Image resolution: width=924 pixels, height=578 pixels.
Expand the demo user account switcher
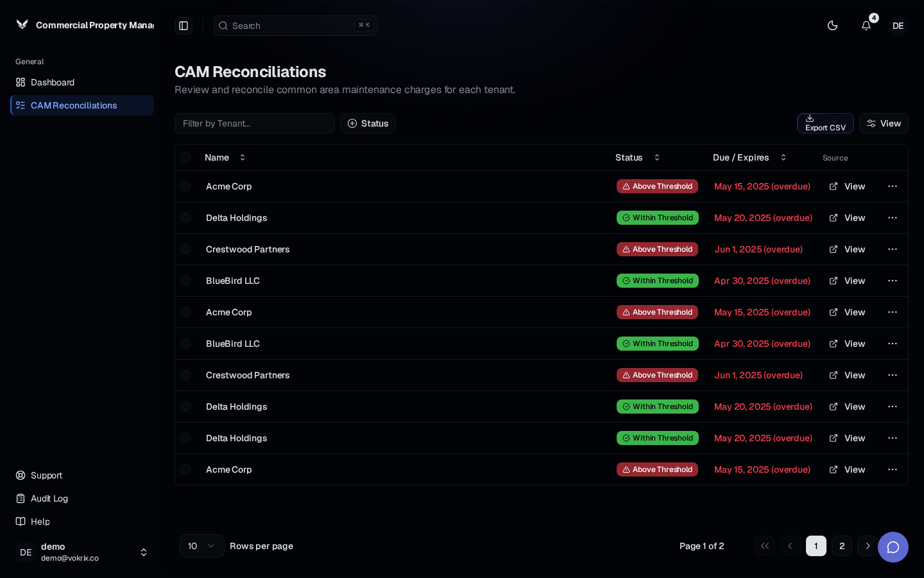pyautogui.click(x=144, y=552)
